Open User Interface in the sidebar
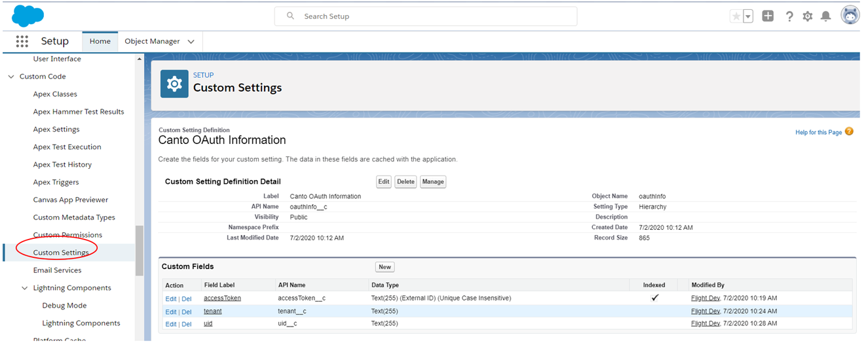Image resolution: width=868 pixels, height=343 pixels. coord(57,59)
